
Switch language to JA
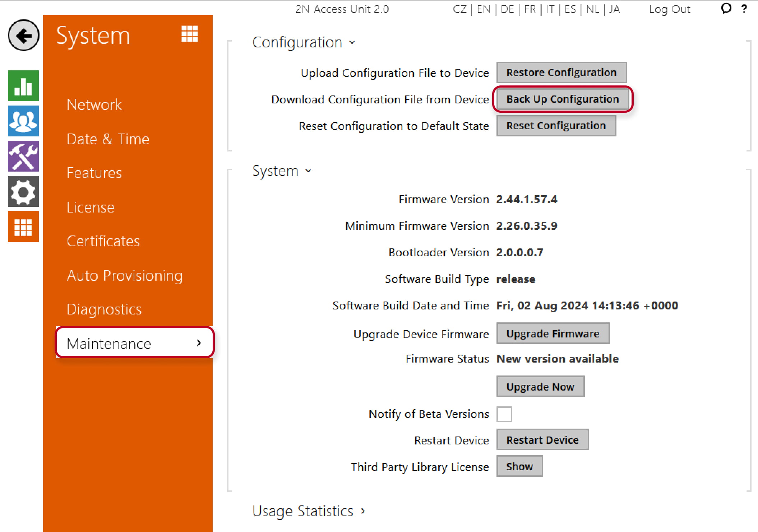615,9
